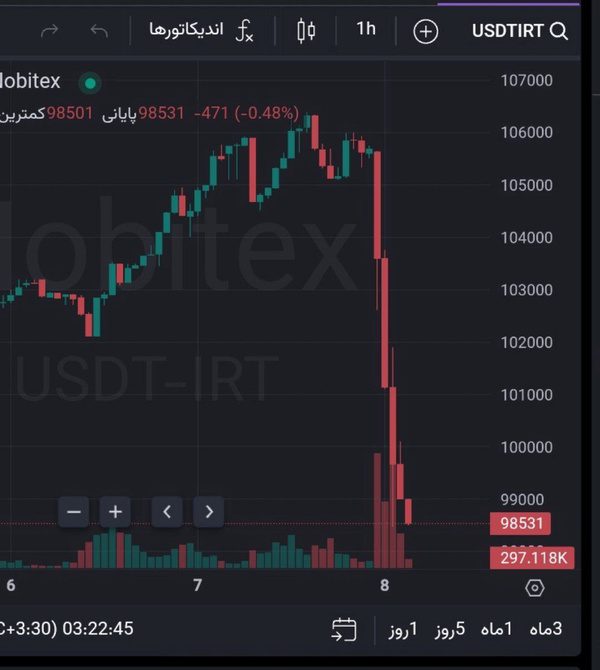This screenshot has width=600, height=670.
Task: Click the compare/add symbol plus icon
Action: [x=426, y=31]
